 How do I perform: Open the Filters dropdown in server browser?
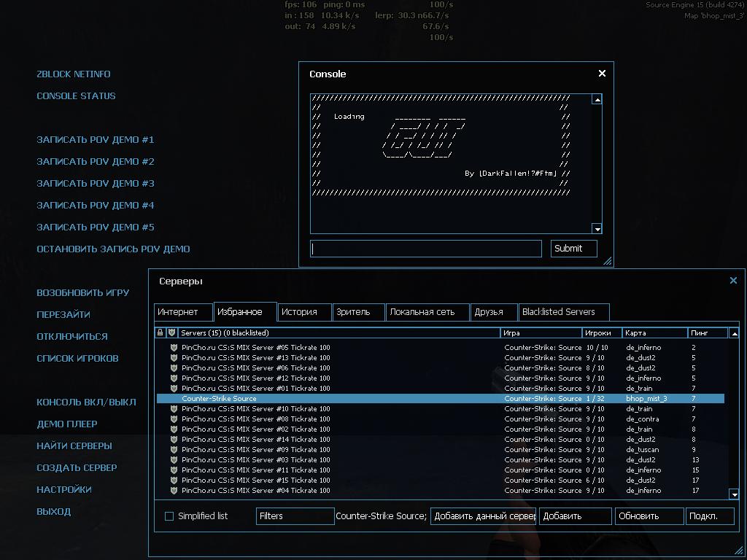[x=295, y=516]
